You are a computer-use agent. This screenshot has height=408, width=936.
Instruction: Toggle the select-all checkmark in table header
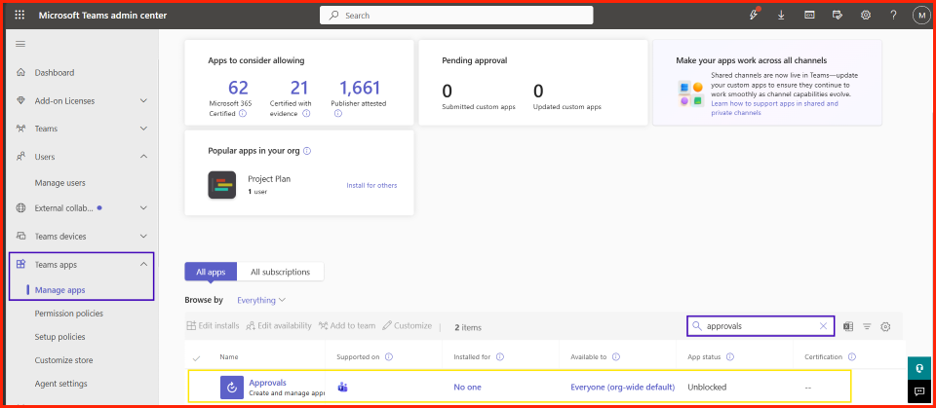[196, 357]
